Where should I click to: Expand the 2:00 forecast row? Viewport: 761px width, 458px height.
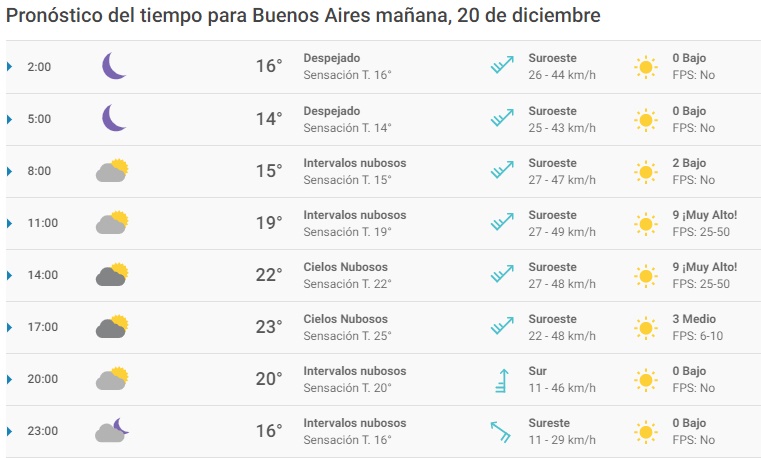point(10,67)
